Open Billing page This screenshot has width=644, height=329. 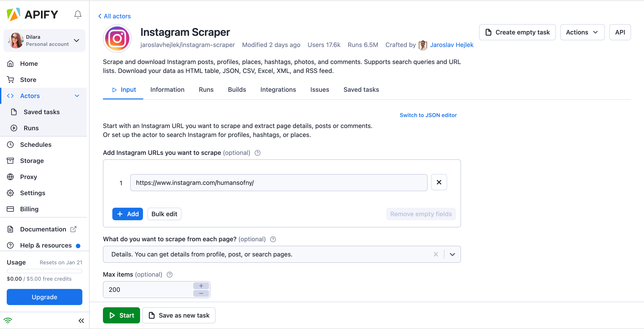(x=29, y=209)
